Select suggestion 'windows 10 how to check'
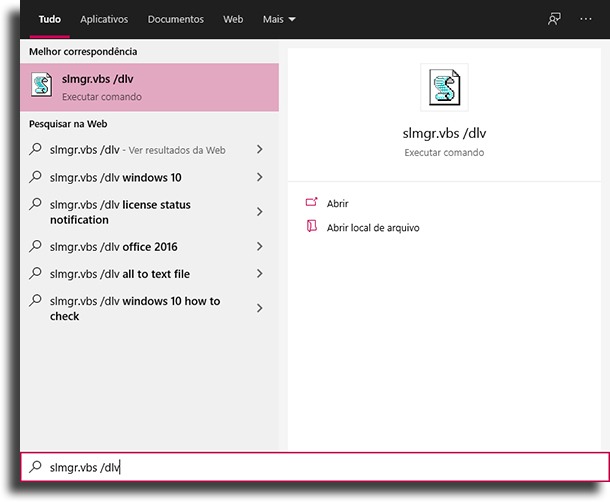 click(x=149, y=309)
